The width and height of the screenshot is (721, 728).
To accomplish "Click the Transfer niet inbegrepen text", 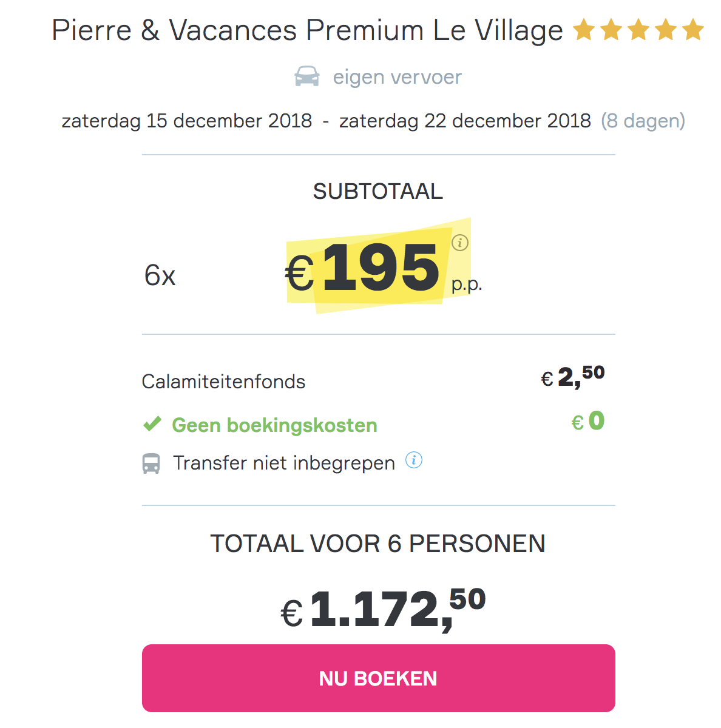I will pyautogui.click(x=284, y=463).
